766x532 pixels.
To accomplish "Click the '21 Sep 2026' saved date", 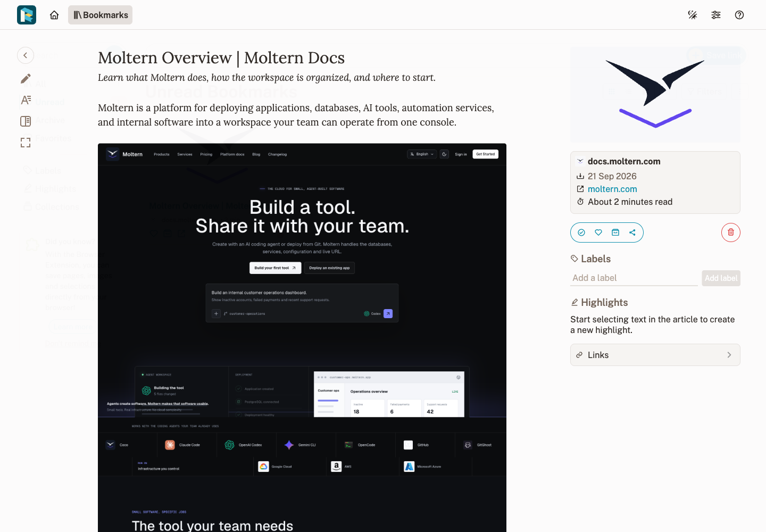I will (x=612, y=176).
